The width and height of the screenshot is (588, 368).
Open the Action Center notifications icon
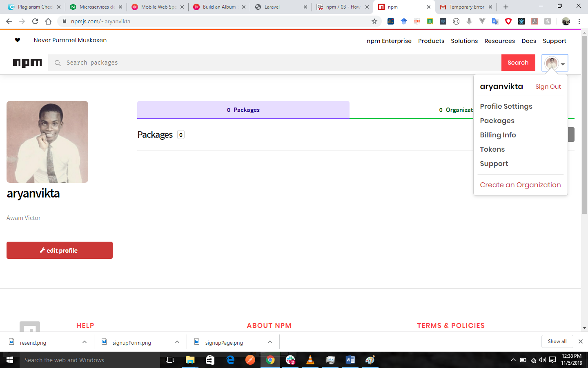[552, 360]
